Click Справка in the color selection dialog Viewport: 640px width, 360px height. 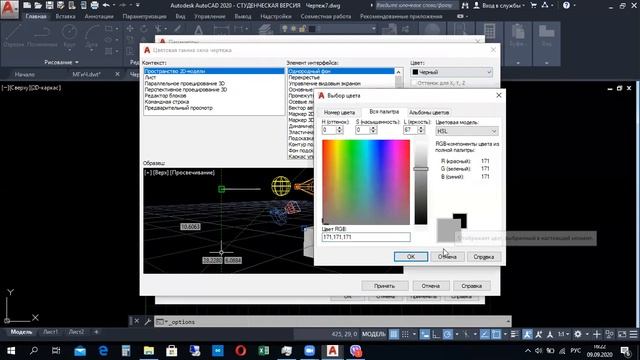pos(483,256)
